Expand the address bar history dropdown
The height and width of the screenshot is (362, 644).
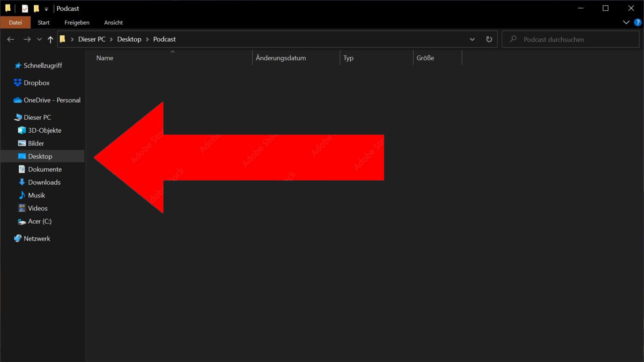[472, 39]
